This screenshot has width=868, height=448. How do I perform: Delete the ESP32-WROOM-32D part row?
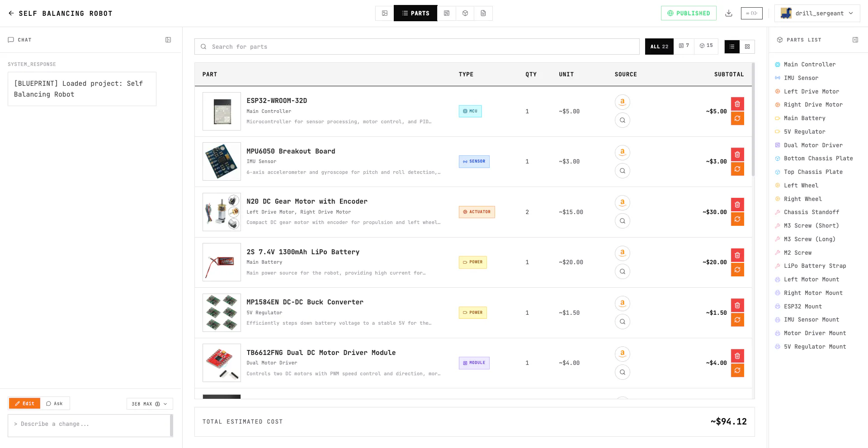(x=737, y=104)
